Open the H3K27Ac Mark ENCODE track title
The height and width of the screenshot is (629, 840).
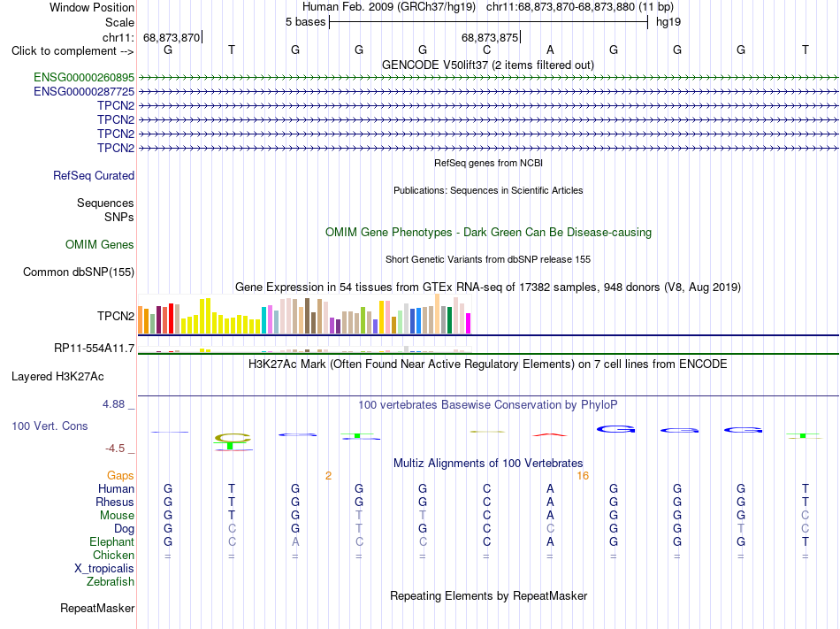click(x=488, y=364)
